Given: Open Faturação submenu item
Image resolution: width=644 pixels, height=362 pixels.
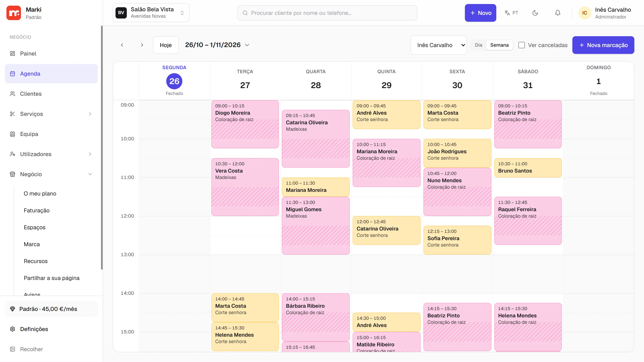Looking at the screenshot, I should tap(36, 210).
